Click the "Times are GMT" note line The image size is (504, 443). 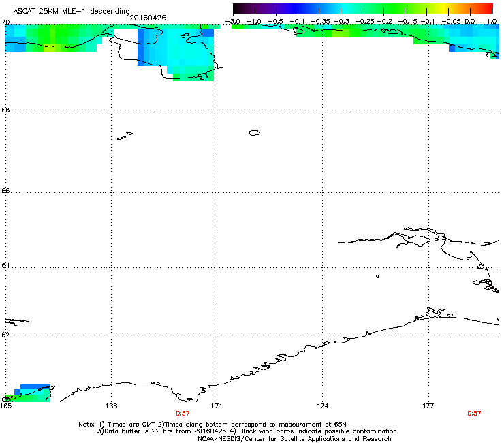click(x=212, y=425)
